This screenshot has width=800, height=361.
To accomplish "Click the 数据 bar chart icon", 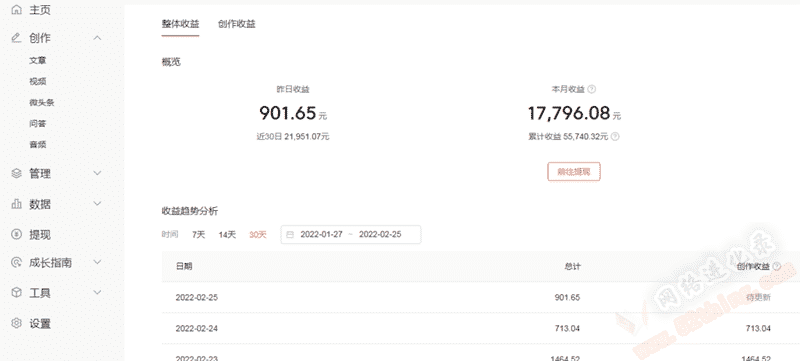I will click(x=16, y=204).
